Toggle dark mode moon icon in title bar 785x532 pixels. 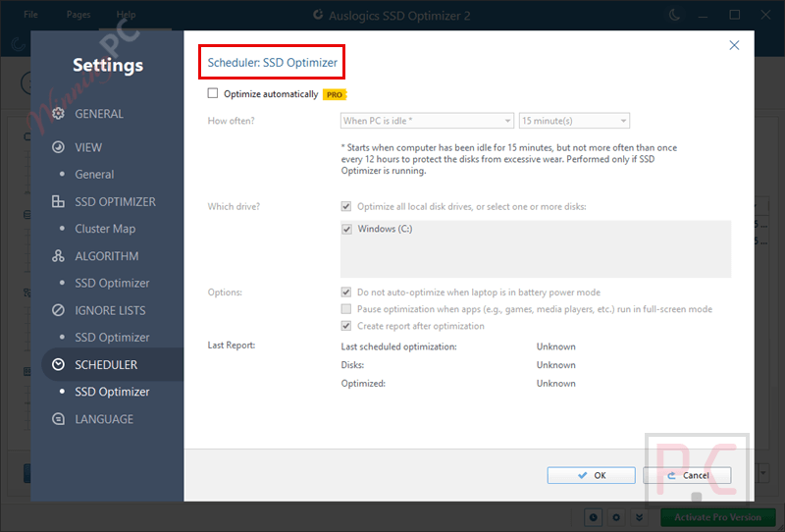[674, 15]
